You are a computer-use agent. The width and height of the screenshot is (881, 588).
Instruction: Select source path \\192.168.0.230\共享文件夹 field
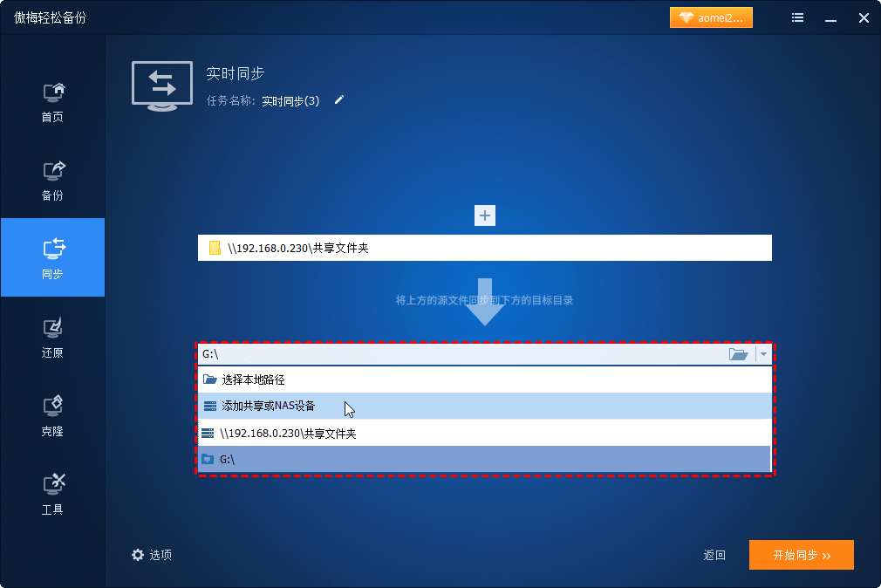pyautogui.click(x=485, y=248)
